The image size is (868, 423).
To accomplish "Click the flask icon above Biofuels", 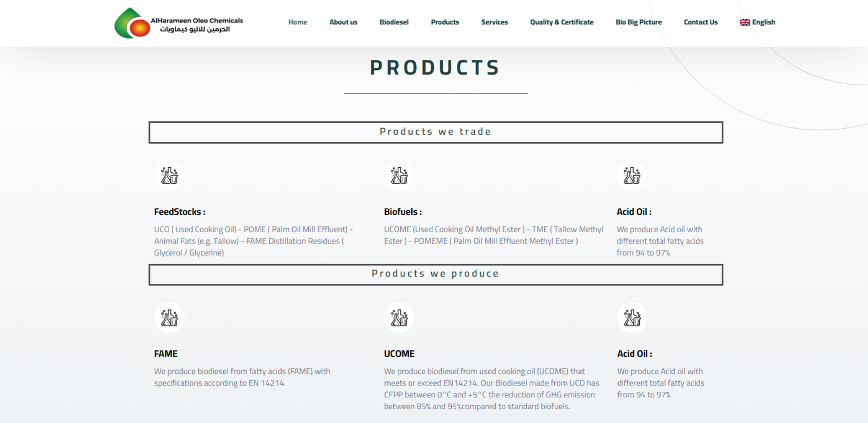I will pos(399,175).
